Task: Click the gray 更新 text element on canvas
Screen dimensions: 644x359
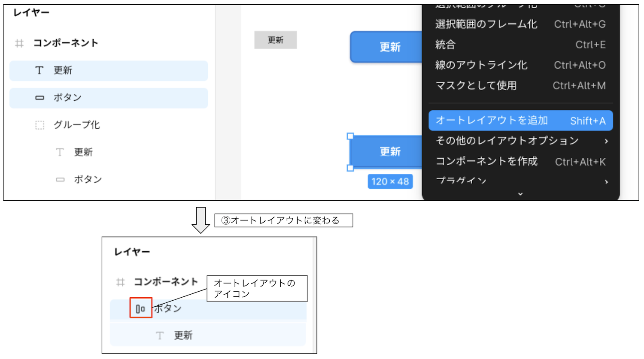Action: (276, 40)
